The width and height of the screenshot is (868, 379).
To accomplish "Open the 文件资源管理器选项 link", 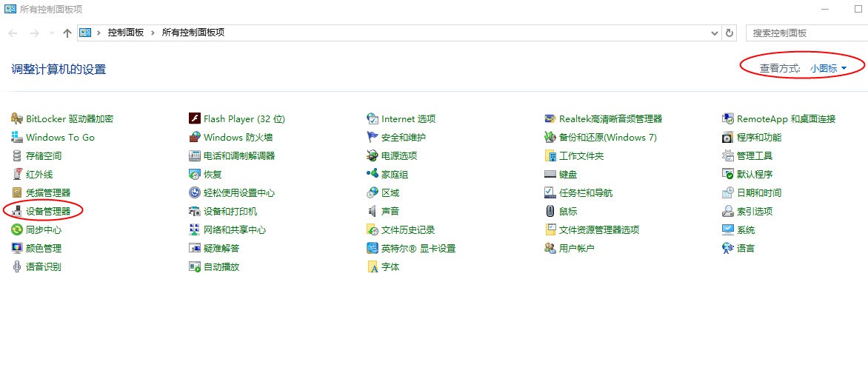I will tap(599, 229).
